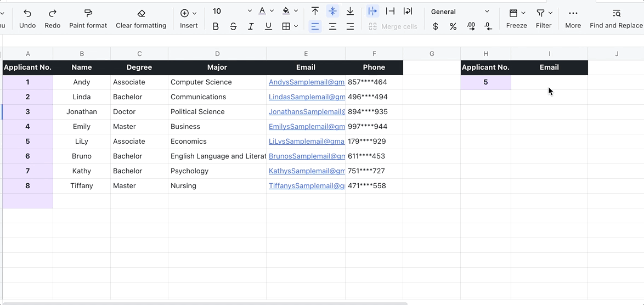Apply percent format icon
Viewport: 644px width, 305px height.
point(453,26)
